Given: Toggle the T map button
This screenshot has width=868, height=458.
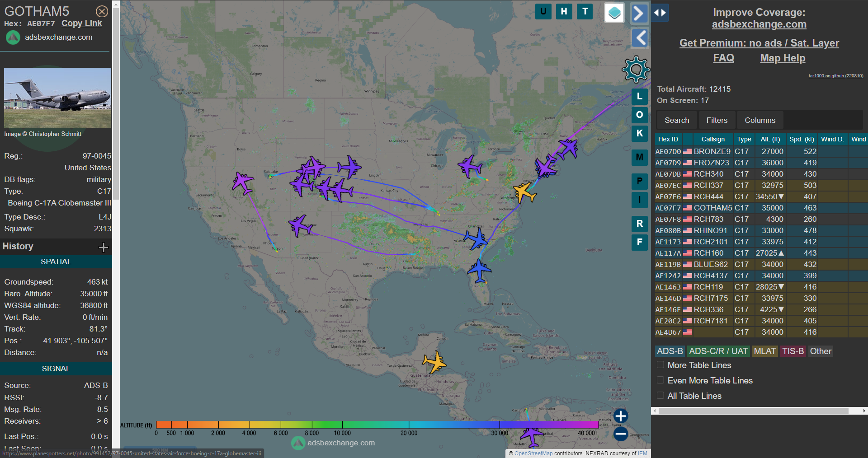Looking at the screenshot, I should pyautogui.click(x=585, y=11).
